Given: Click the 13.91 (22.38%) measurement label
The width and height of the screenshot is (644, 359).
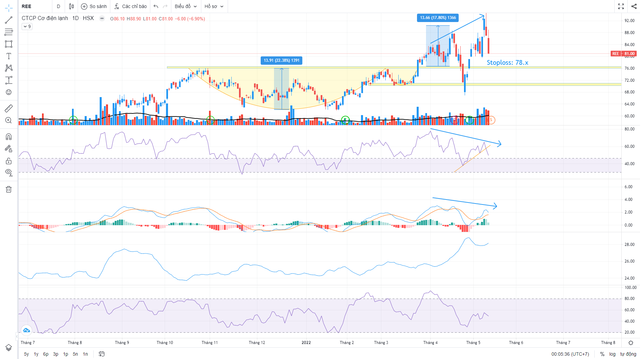Looking at the screenshot, I should 281,60.
